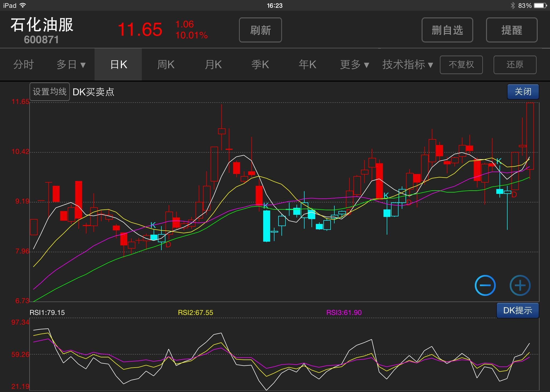Refresh quote with 刷新 button
This screenshot has height=392, width=550.
260,30
